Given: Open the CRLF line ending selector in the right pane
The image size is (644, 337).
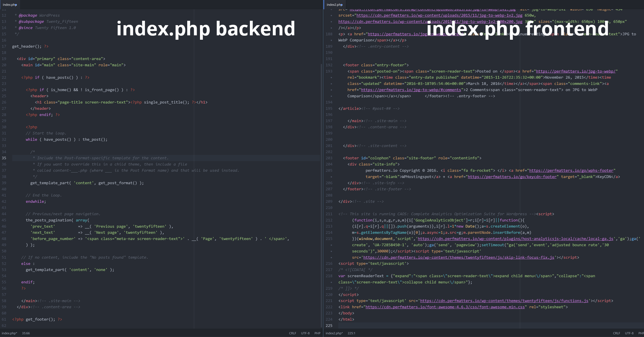Looking at the screenshot, I should [616, 333].
